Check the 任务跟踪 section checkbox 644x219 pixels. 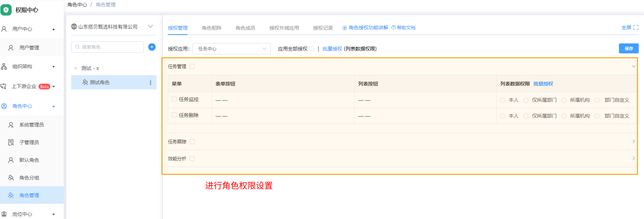192,142
